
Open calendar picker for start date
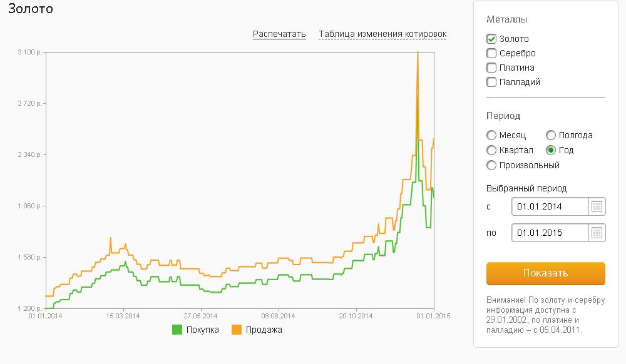597,206
